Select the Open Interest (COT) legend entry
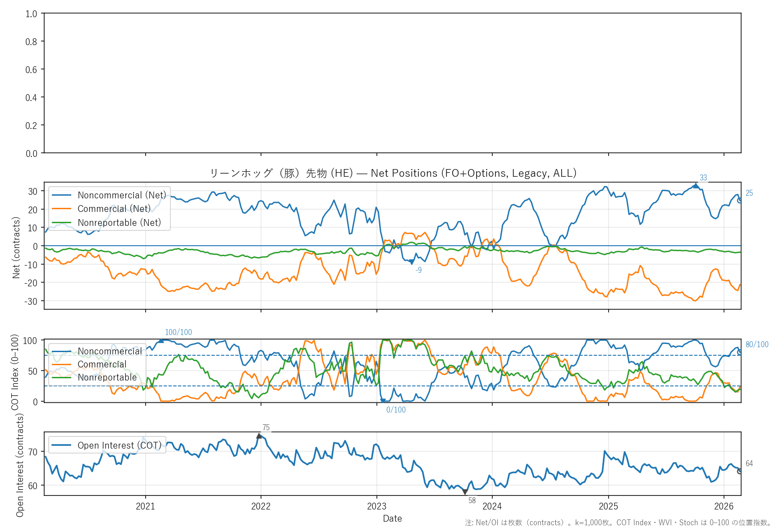The height and width of the screenshot is (532, 779). pyautogui.click(x=119, y=445)
